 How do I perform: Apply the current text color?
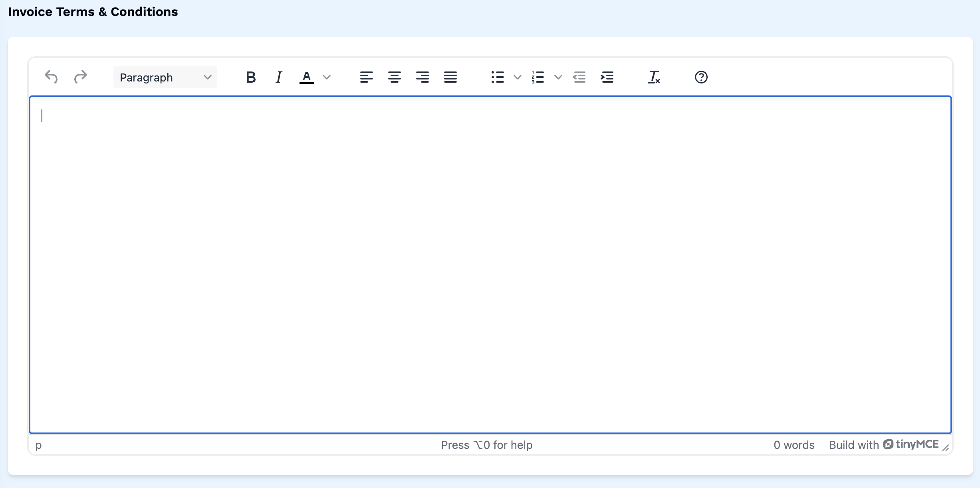[x=307, y=77]
